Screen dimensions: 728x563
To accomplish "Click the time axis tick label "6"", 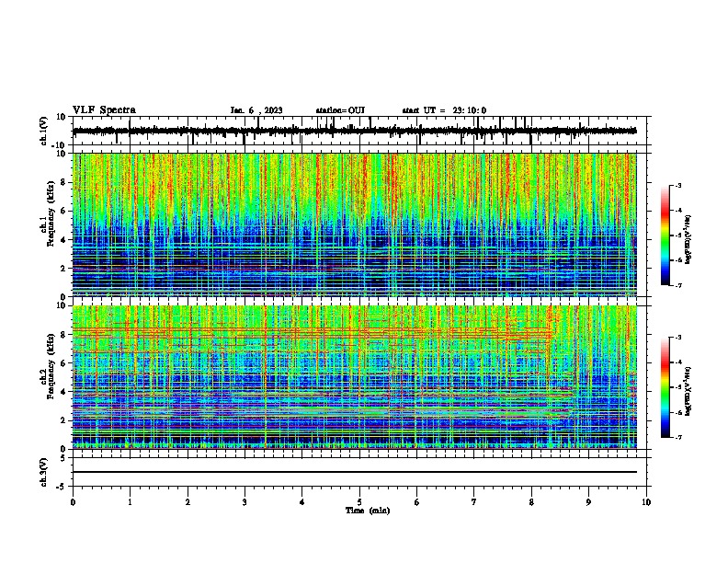I will 417,502.
